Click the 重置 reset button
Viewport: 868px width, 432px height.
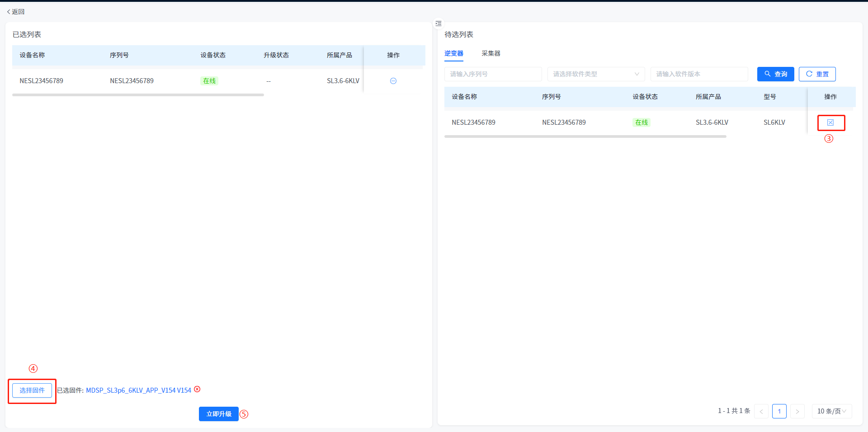pos(817,74)
